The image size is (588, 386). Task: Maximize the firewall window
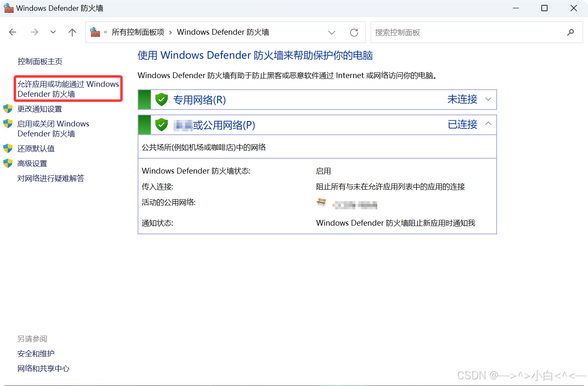545,8
